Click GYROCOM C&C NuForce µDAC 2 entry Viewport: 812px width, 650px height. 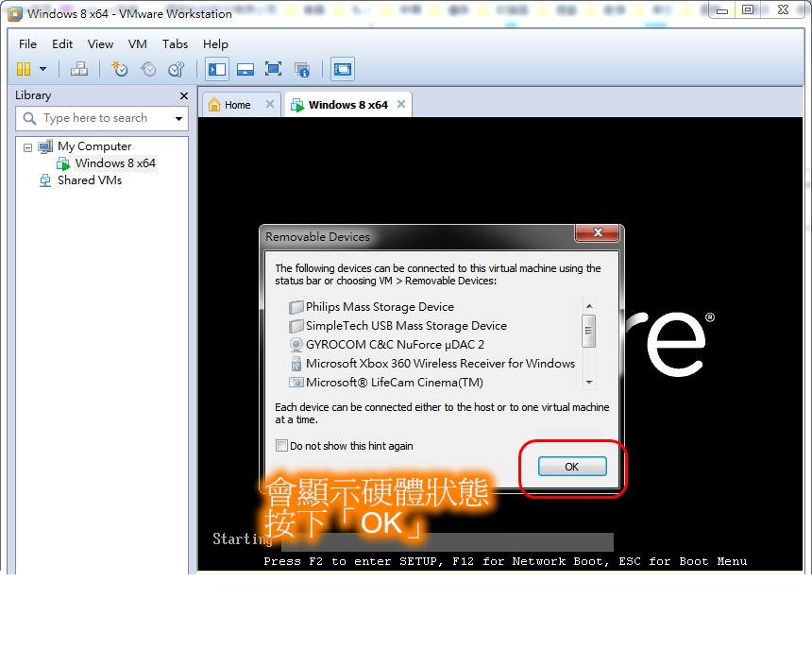[x=395, y=345]
